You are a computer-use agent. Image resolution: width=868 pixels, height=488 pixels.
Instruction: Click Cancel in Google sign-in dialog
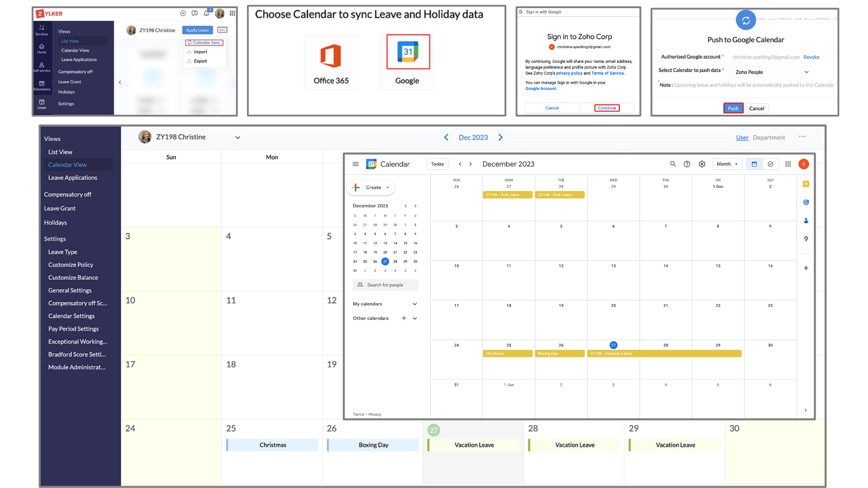(x=552, y=108)
